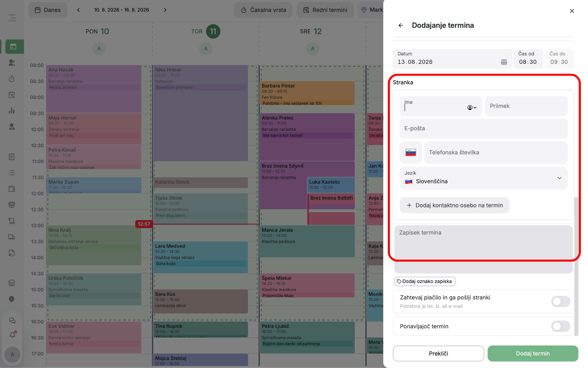Open Lara Medved appointment
Viewport: 588px width, 368px height.
200,257
